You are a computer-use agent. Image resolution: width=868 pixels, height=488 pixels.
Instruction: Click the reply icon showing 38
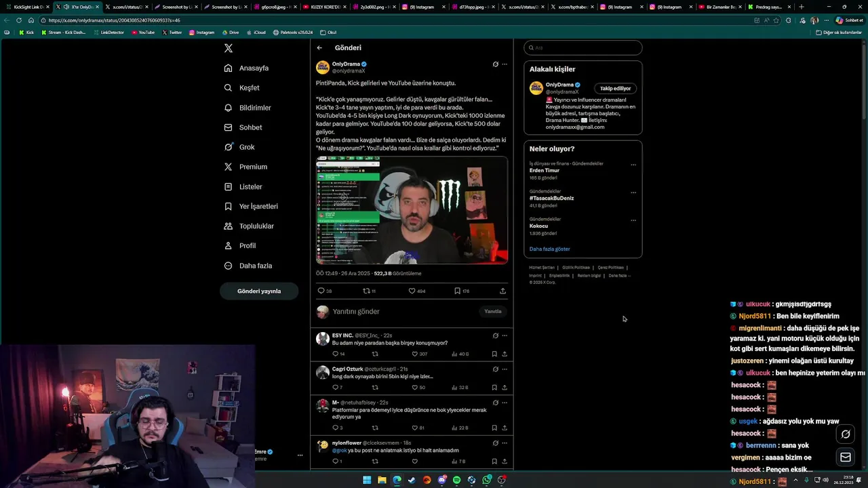pyautogui.click(x=321, y=291)
